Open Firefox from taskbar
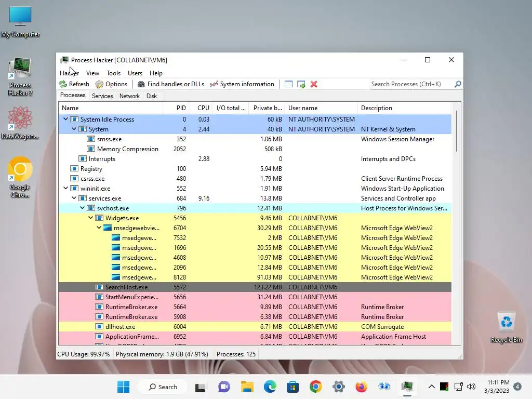532x399 pixels. [x=362, y=387]
